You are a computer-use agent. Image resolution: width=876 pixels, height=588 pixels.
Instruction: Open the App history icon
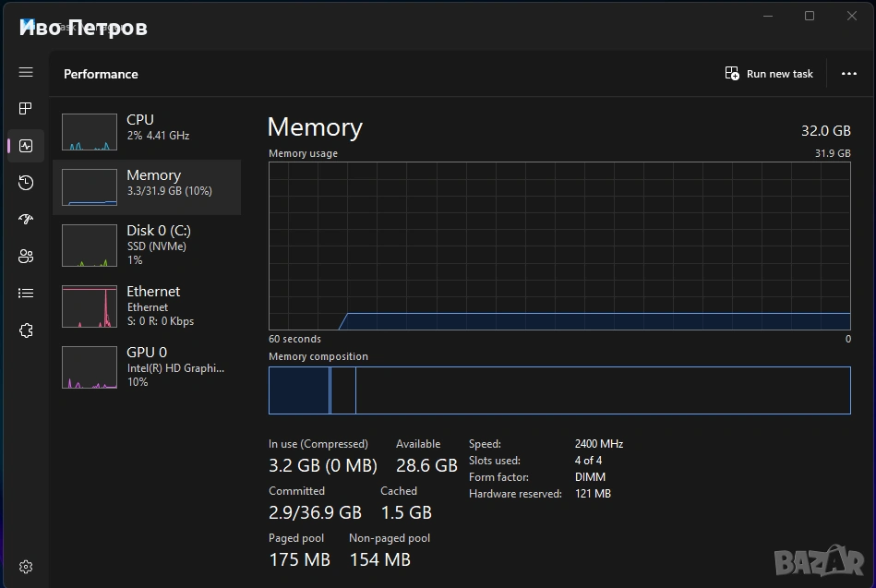pyautogui.click(x=26, y=183)
